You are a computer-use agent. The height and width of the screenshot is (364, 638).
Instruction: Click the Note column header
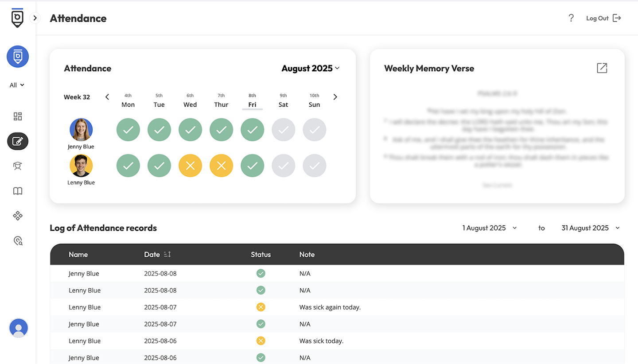(307, 255)
